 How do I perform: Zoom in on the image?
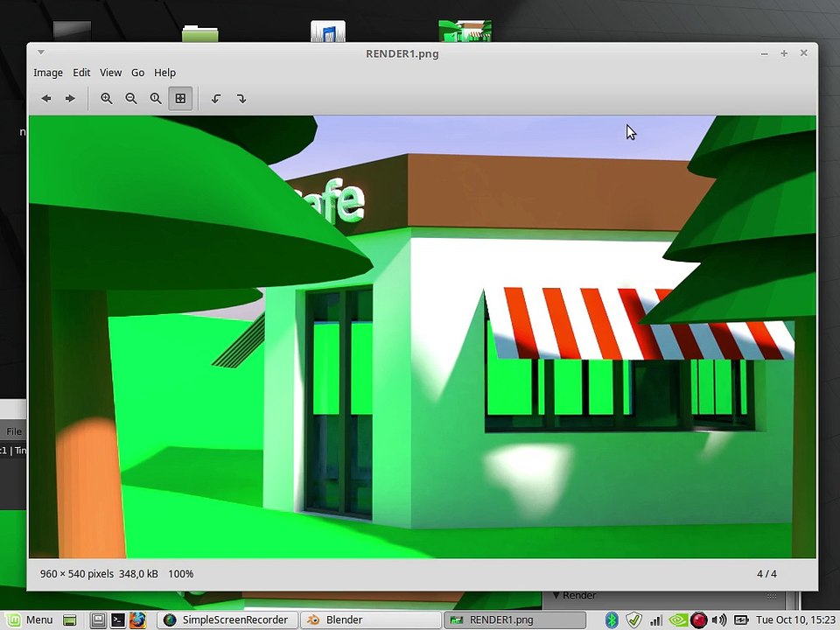106,99
